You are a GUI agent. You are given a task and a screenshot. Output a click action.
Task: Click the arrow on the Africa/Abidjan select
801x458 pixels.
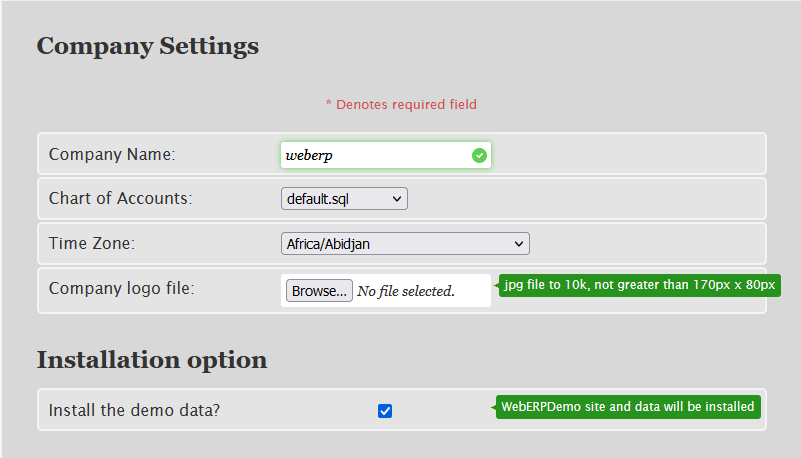coord(518,244)
